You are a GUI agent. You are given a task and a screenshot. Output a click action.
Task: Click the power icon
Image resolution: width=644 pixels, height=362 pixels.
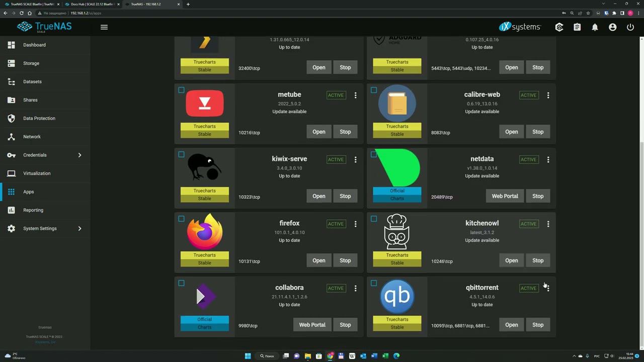[630, 27]
